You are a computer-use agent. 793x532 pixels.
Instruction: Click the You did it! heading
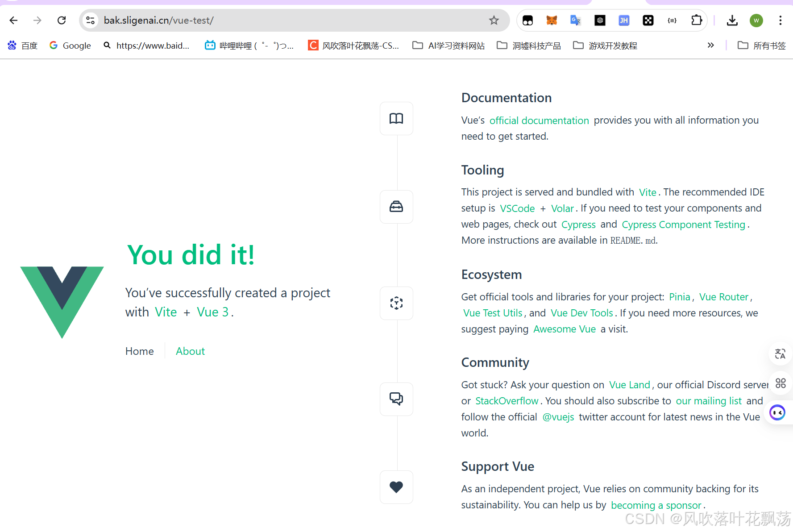191,255
